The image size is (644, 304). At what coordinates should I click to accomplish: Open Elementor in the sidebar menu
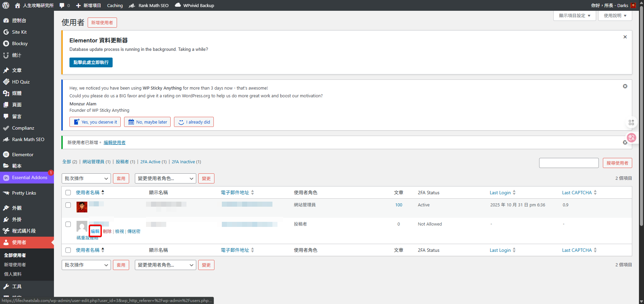coord(23,155)
